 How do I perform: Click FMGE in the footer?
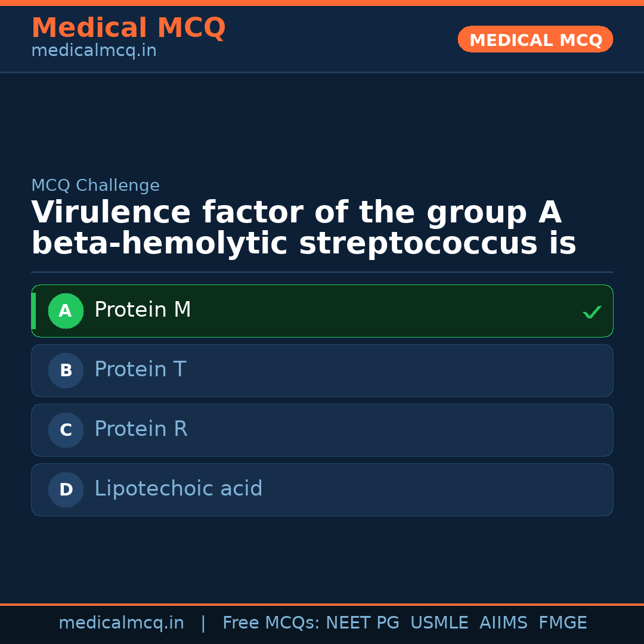pyautogui.click(x=562, y=623)
